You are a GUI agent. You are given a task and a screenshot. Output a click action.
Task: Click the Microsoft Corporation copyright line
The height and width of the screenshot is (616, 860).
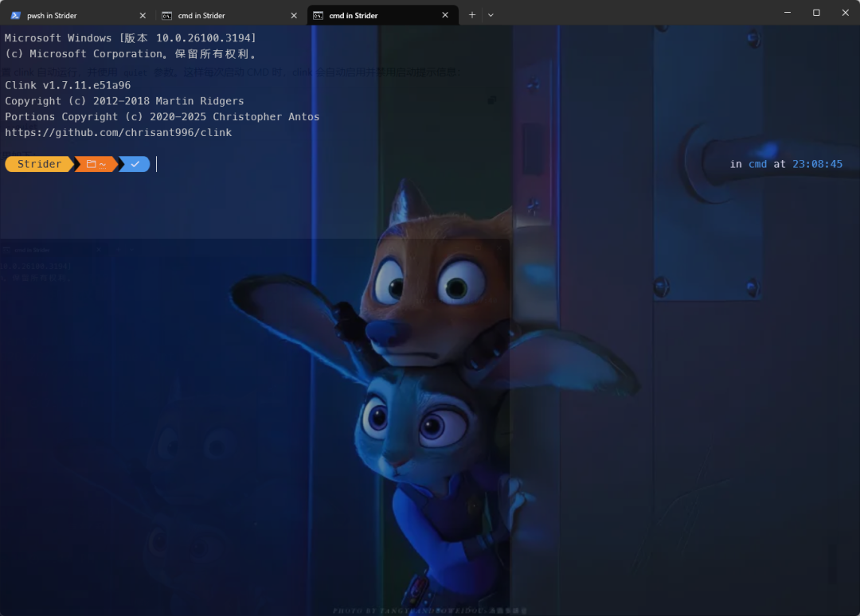pos(131,53)
